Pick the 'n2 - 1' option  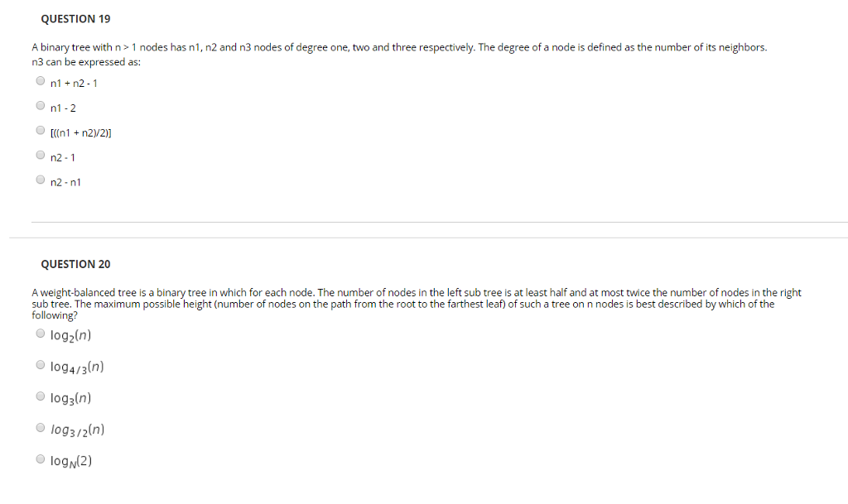pyautogui.click(x=41, y=155)
